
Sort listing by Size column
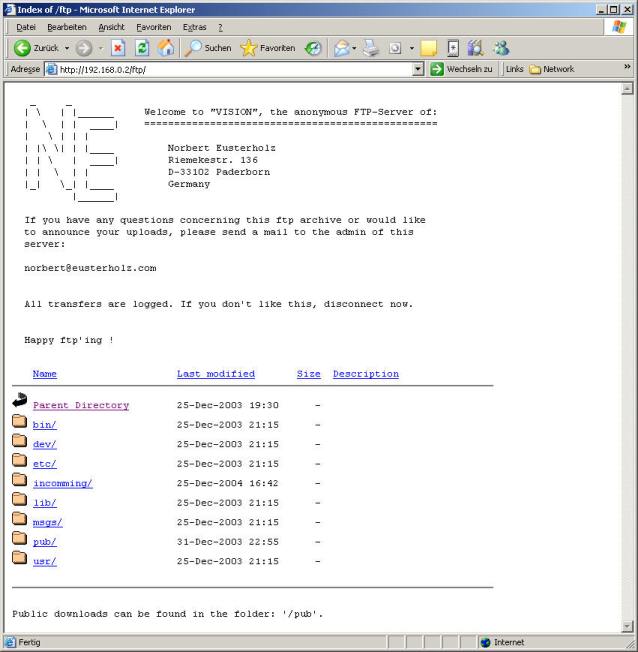coord(309,374)
